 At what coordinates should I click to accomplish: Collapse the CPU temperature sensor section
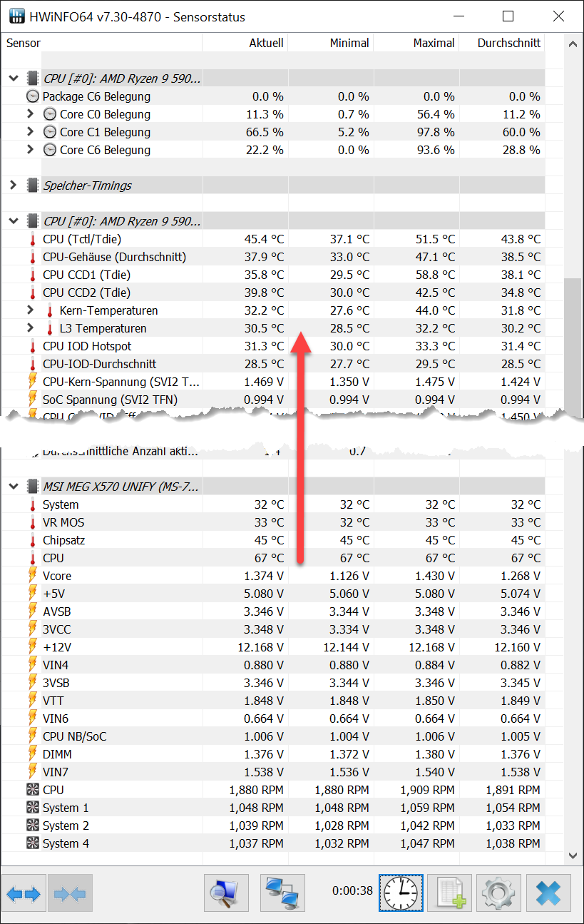(14, 221)
